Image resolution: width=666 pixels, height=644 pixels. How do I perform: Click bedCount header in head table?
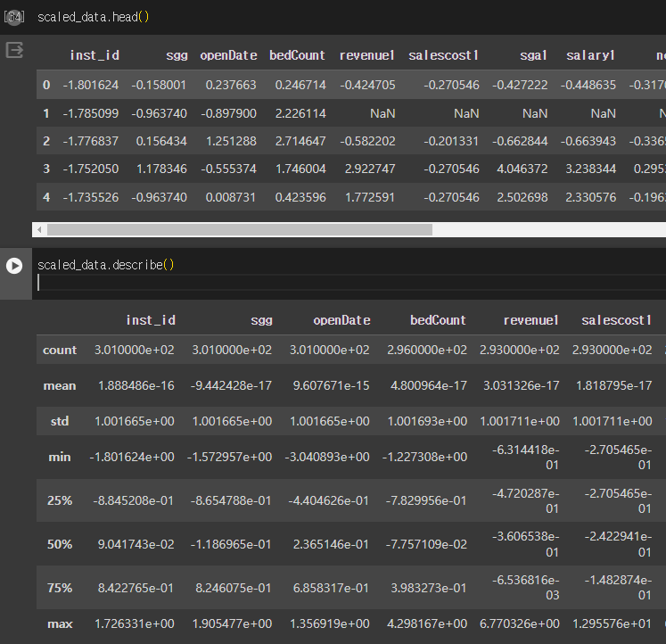297,55
